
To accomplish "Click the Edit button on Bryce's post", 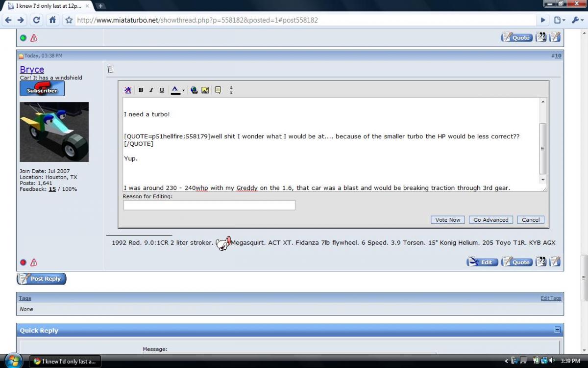I will 482,262.
